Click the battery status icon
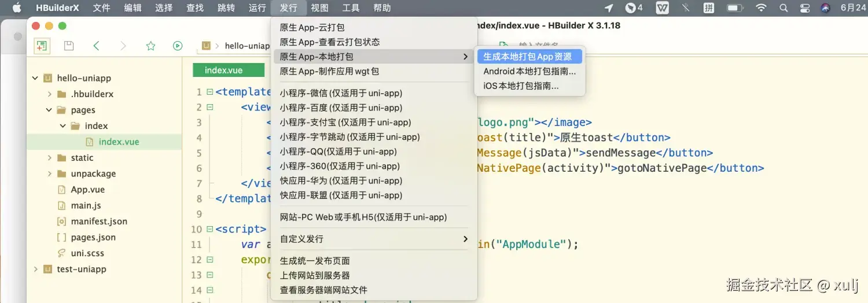The image size is (868, 303). point(735,8)
